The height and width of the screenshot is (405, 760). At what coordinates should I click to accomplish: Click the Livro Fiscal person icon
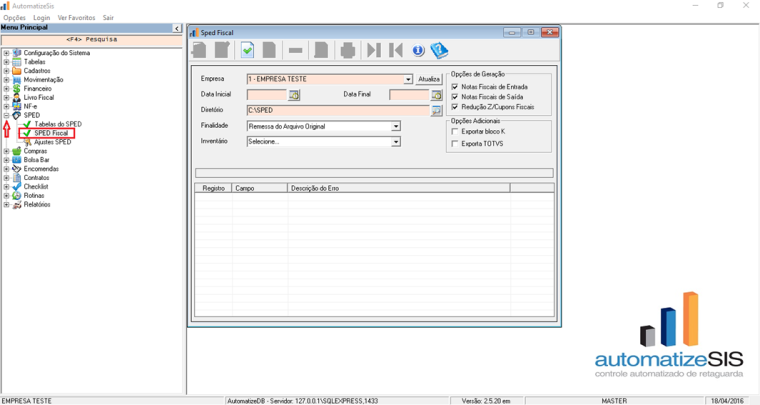click(17, 97)
